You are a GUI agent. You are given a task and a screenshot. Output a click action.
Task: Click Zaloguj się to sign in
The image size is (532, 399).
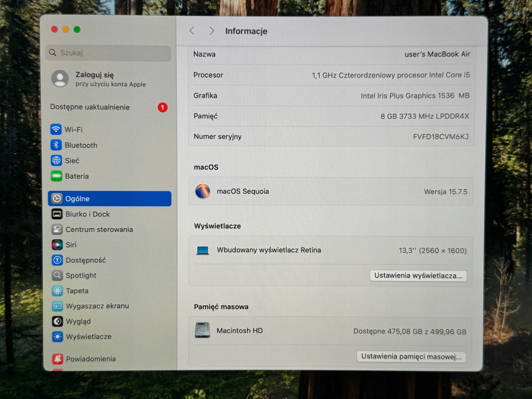tap(95, 75)
